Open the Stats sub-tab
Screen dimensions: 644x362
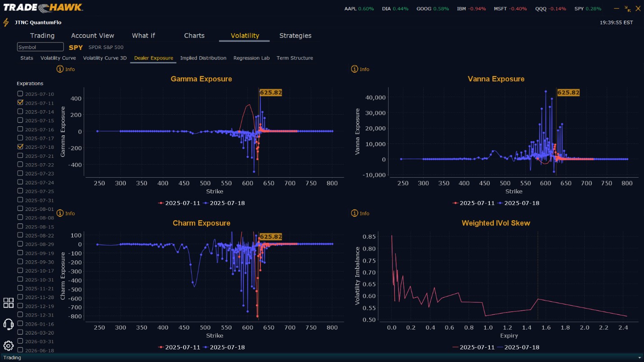point(27,58)
